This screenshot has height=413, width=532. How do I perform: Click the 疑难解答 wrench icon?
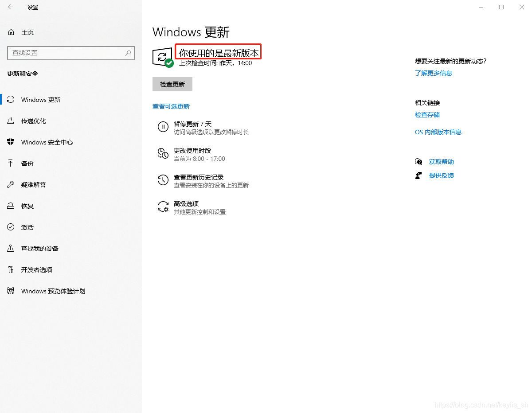click(11, 185)
